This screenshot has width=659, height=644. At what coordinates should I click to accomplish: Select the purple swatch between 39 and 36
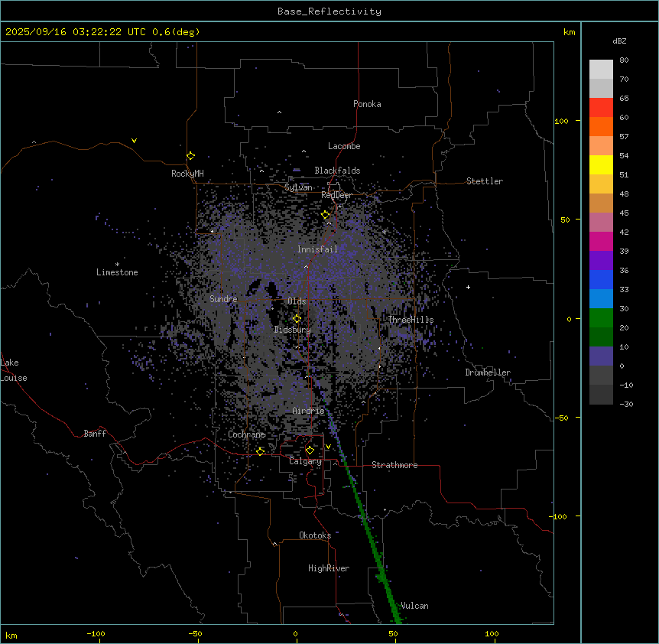[x=601, y=260]
